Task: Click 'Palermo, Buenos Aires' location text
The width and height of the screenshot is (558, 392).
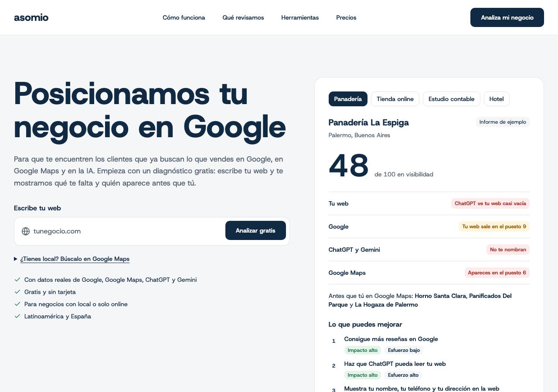Action: tap(359, 135)
